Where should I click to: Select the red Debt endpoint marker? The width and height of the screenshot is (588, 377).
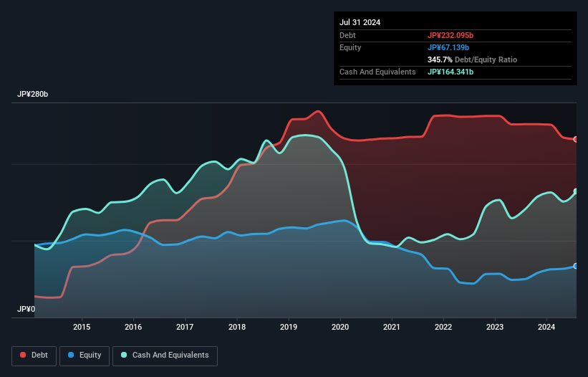tap(576, 139)
